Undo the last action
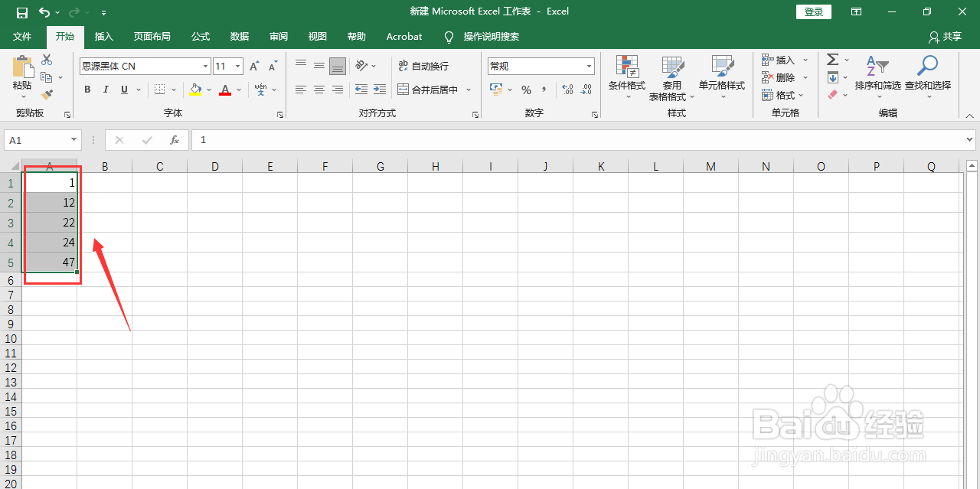This screenshot has width=980, height=489. click(44, 12)
